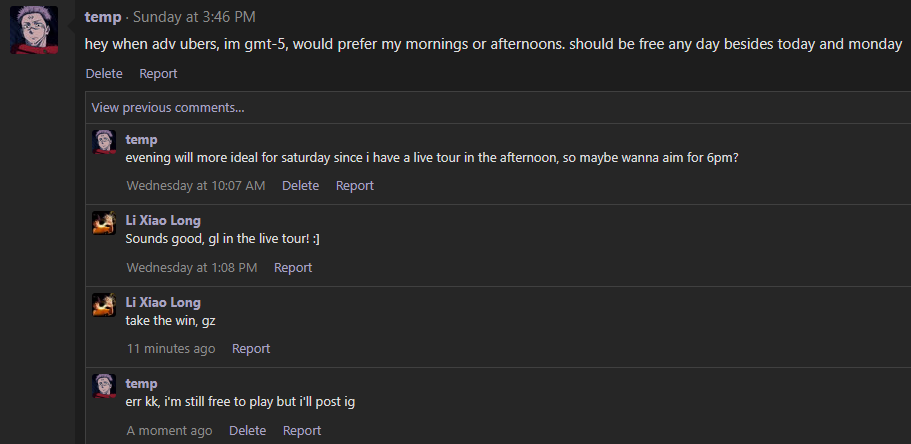Report the Wednesday 10:07 AM comment
Viewport: 911px width, 444px height.
(x=354, y=185)
